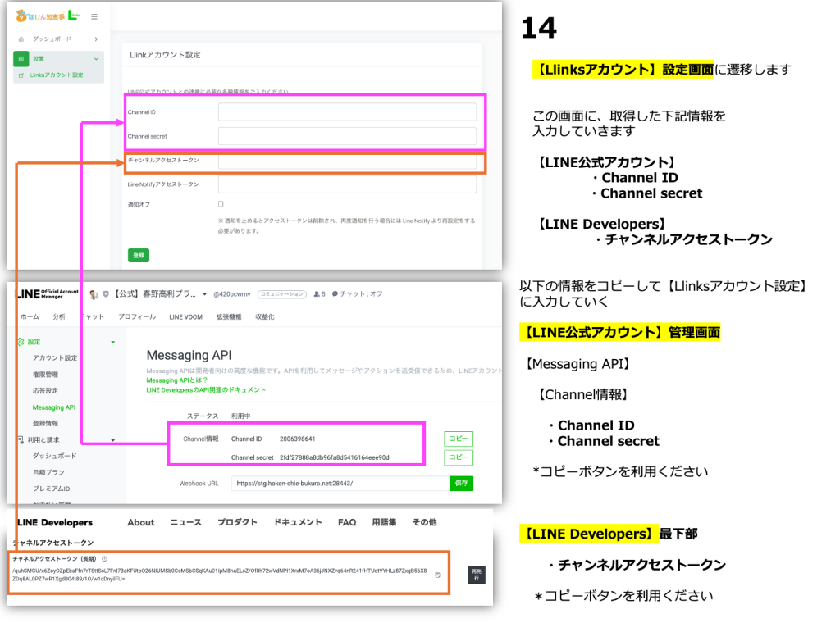840x623 pixels.
Task: Click the account avatar beside 【公式】春野高利プラ
Action: click(94, 294)
